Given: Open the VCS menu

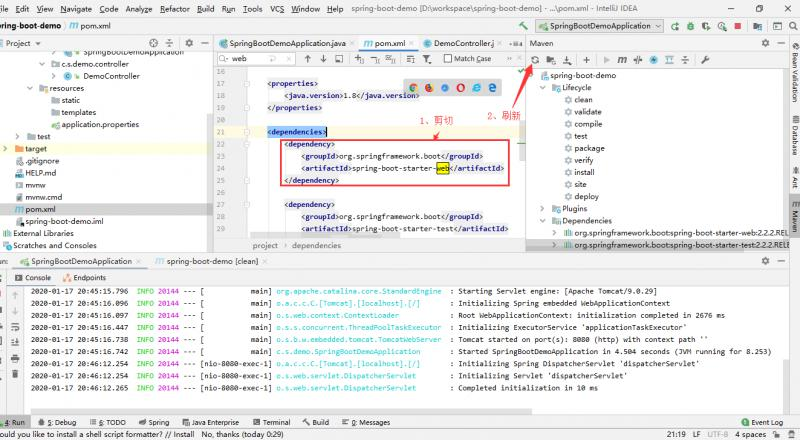Looking at the screenshot, I should [x=277, y=9].
